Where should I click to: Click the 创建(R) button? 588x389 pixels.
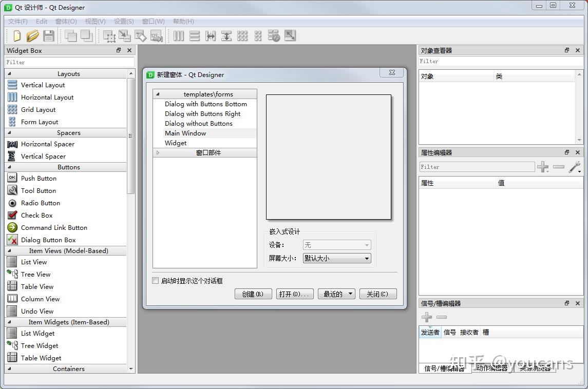253,293
